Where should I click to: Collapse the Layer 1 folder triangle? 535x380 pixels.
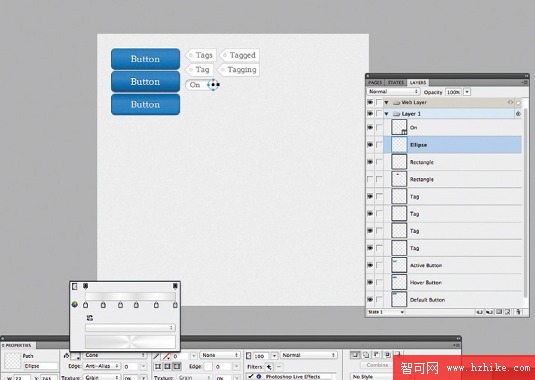click(387, 114)
